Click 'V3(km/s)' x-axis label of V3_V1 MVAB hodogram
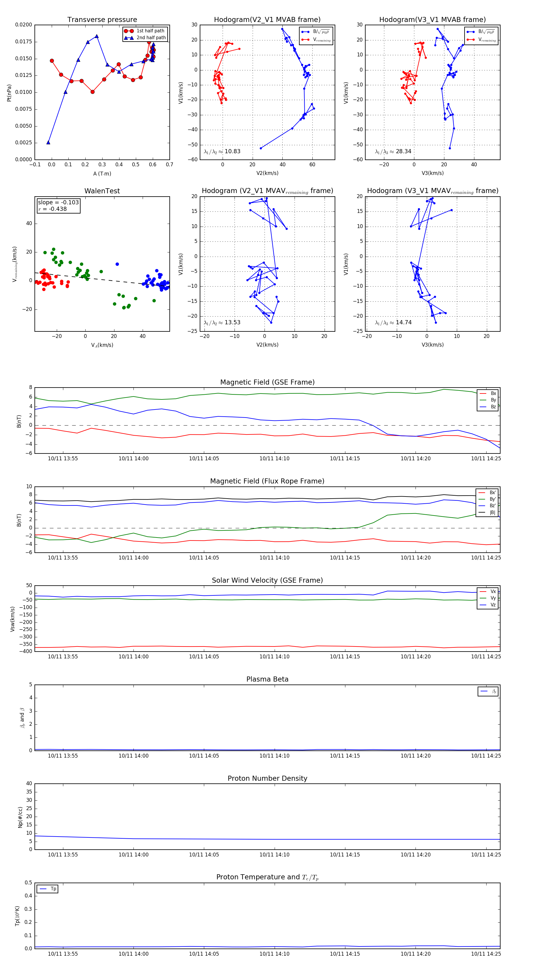Image resolution: width=535 pixels, height=980 pixels. (x=432, y=173)
